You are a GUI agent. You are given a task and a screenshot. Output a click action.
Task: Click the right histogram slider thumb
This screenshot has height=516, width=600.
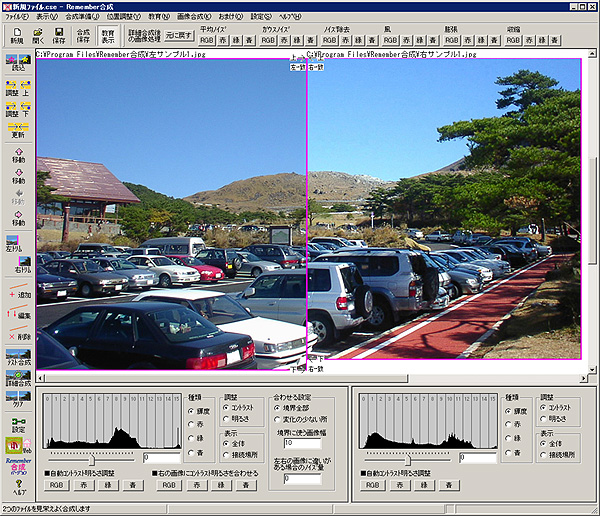[x=408, y=459]
